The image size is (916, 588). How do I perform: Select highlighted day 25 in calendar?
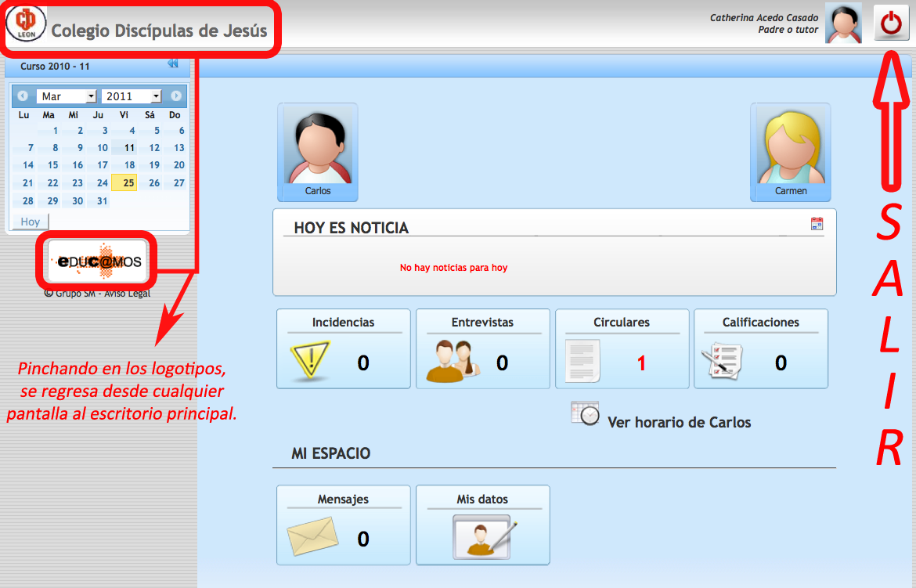pos(124,183)
